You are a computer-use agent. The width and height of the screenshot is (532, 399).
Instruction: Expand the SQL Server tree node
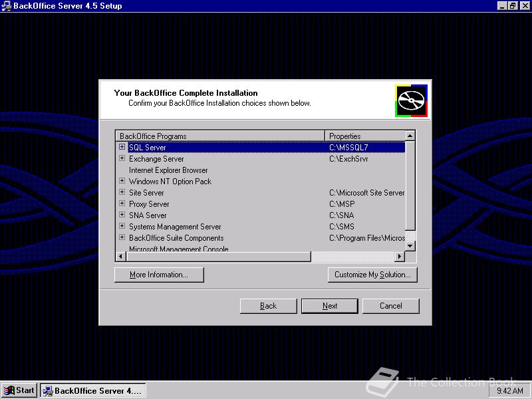pyautogui.click(x=122, y=147)
